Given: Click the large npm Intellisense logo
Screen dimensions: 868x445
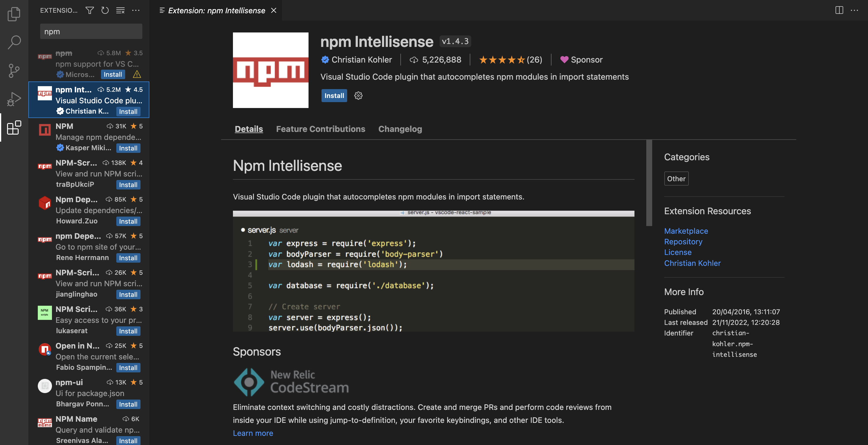Looking at the screenshot, I should [x=270, y=70].
